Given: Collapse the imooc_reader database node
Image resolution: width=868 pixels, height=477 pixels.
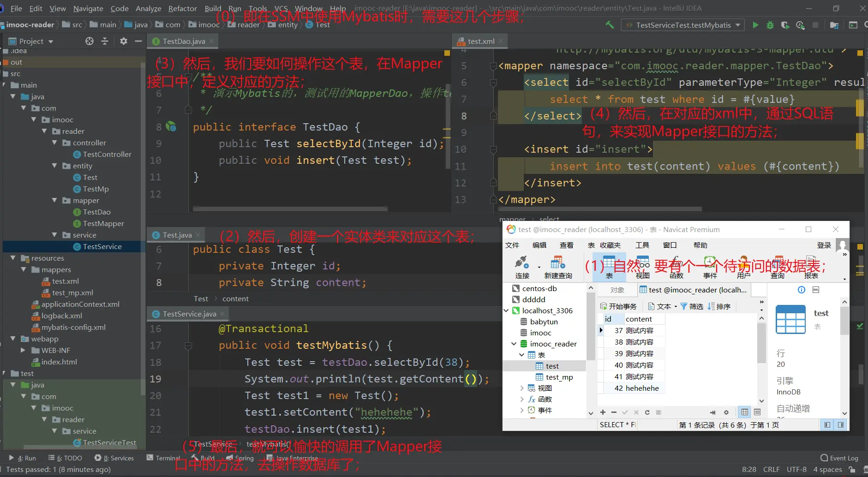Looking at the screenshot, I should point(514,344).
